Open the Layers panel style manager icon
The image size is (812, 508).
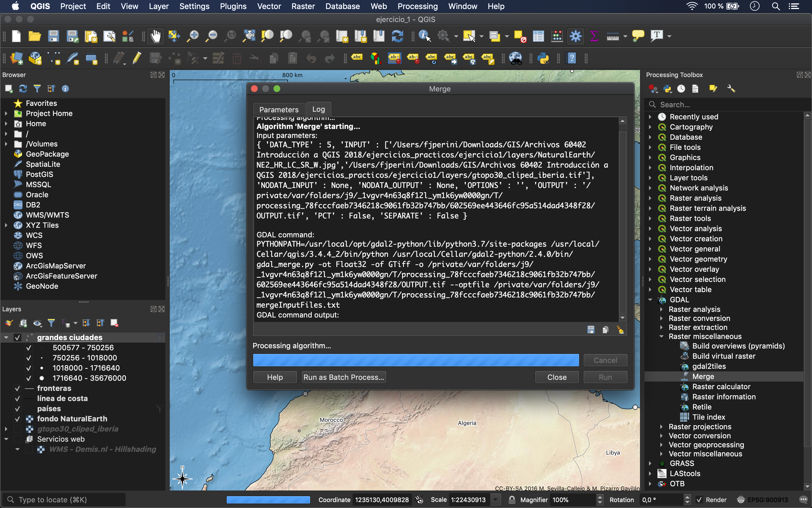click(9, 323)
